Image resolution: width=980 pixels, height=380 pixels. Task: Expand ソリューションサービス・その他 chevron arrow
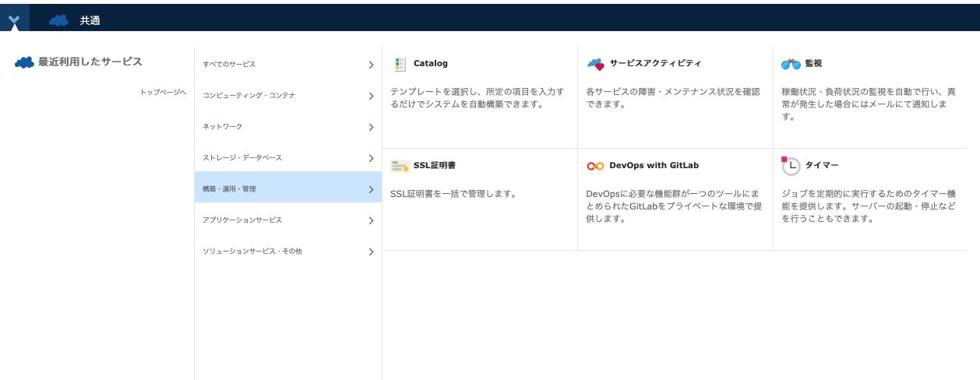click(x=371, y=252)
